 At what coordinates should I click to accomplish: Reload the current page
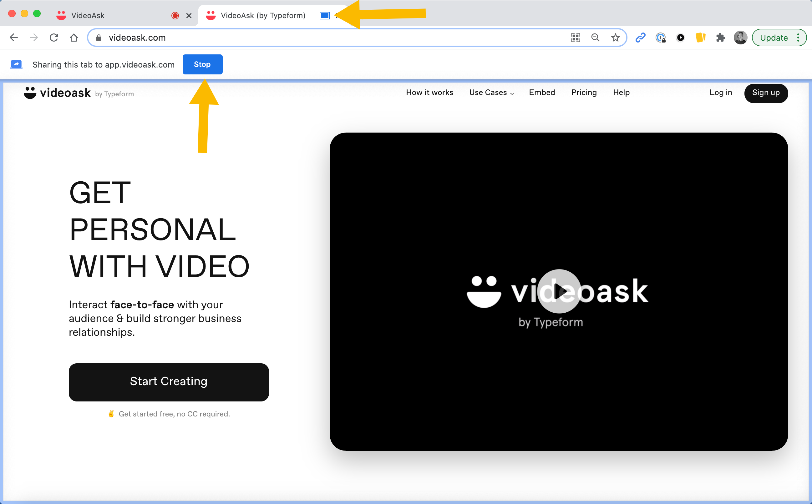click(54, 38)
